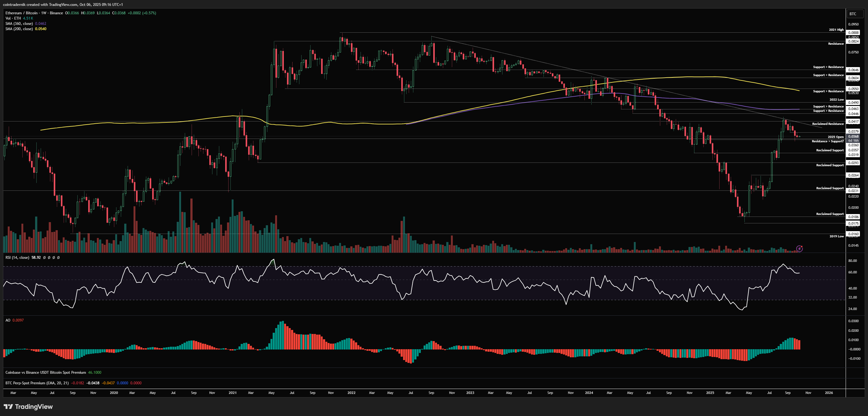Screen dimensions: 868x416
Task: Select the RSI (14, close) indicator label
Action: pyautogui.click(x=17, y=258)
